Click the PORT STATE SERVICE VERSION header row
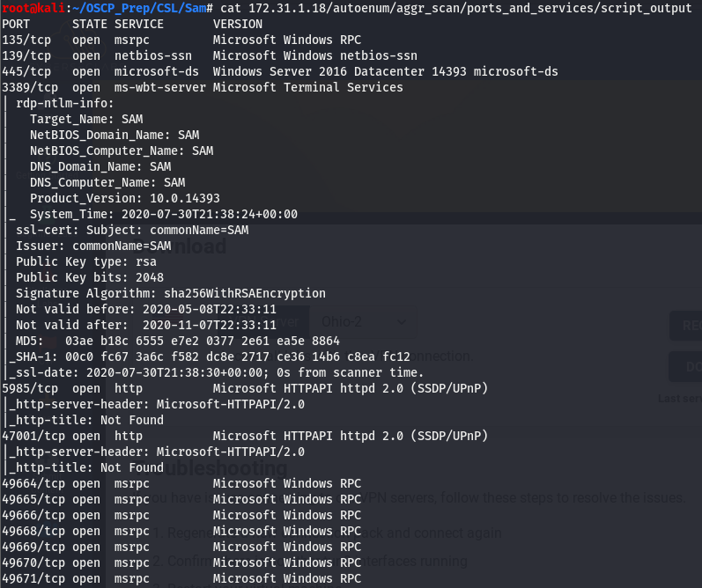Screen dimensions: 702x588 [132, 24]
